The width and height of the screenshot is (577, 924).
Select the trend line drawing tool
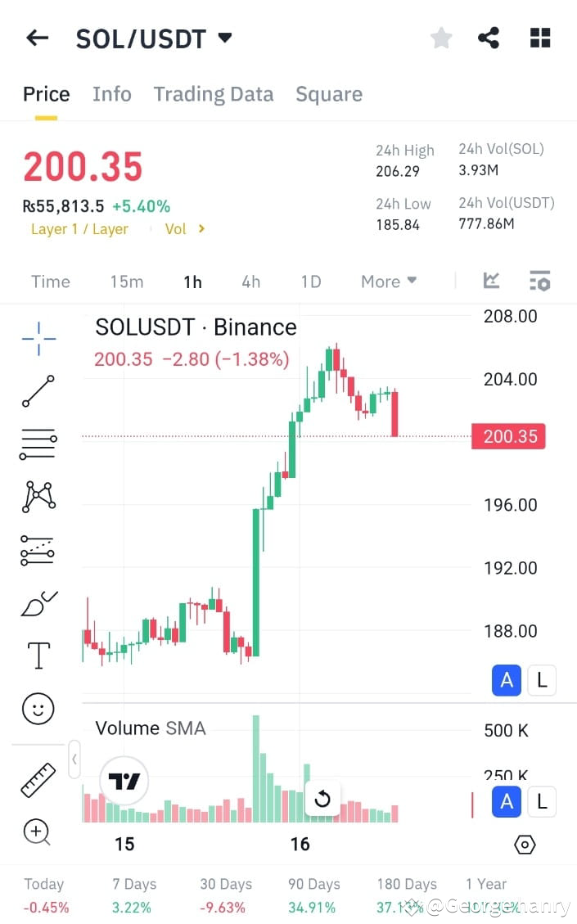[38, 391]
